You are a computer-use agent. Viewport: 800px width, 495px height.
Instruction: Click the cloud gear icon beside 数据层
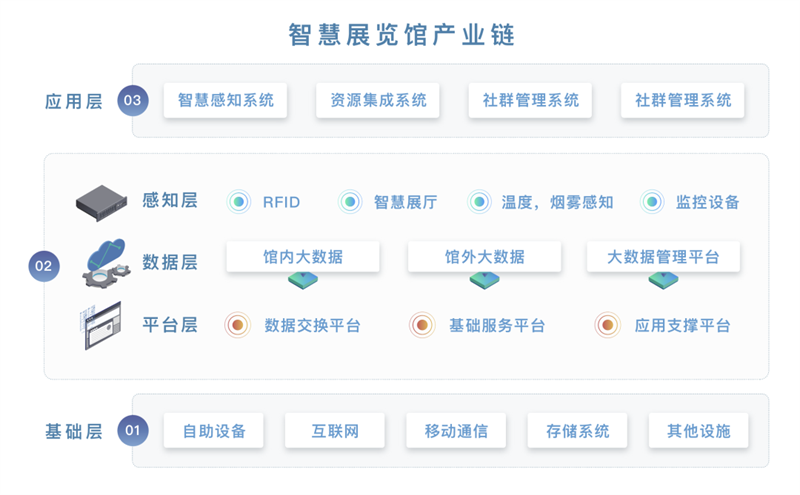click(102, 262)
